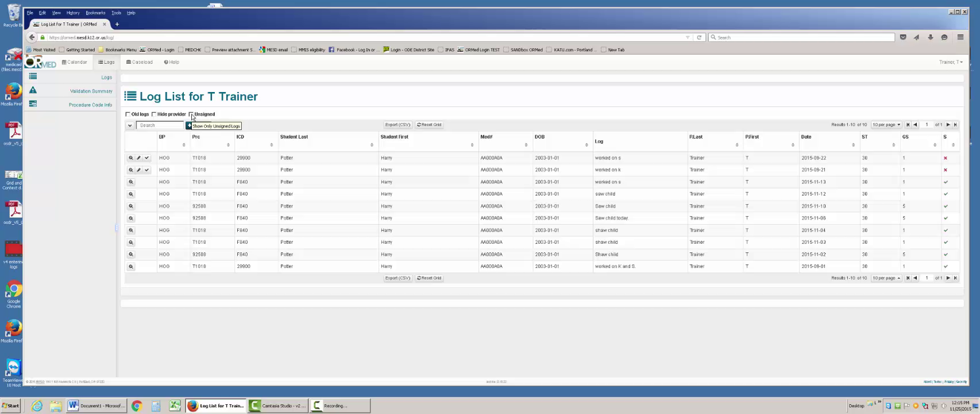This screenshot has width=980, height=414.
Task: Click the grid Search input field
Action: [160, 125]
